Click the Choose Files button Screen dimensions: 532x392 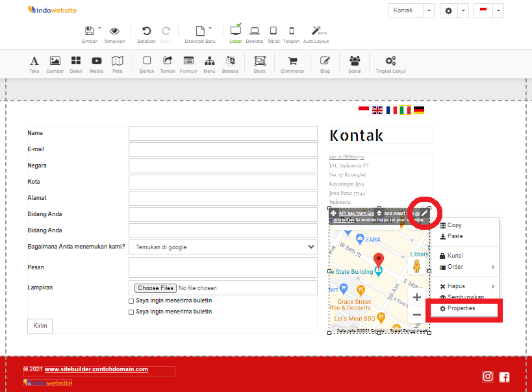click(155, 288)
